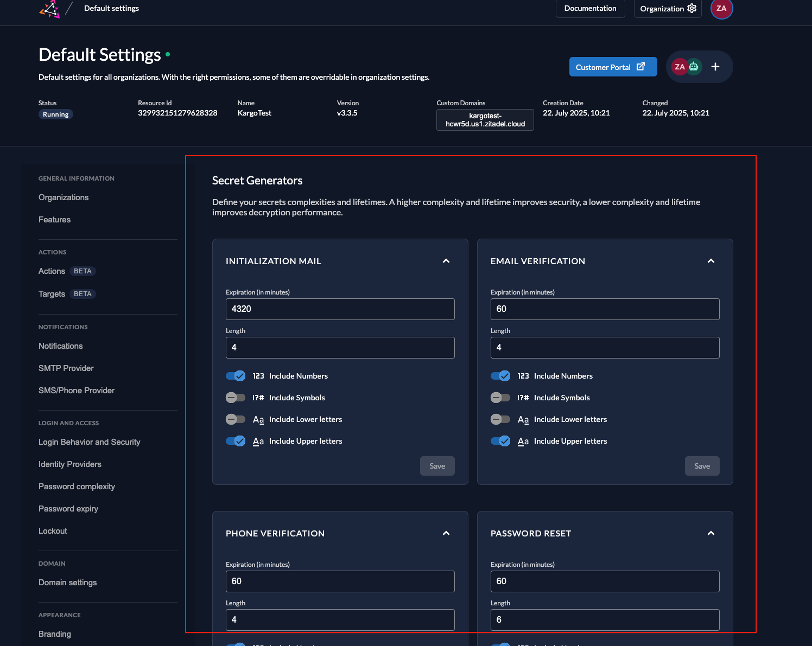Enable Include Symbols for Email Verification

pyautogui.click(x=500, y=398)
